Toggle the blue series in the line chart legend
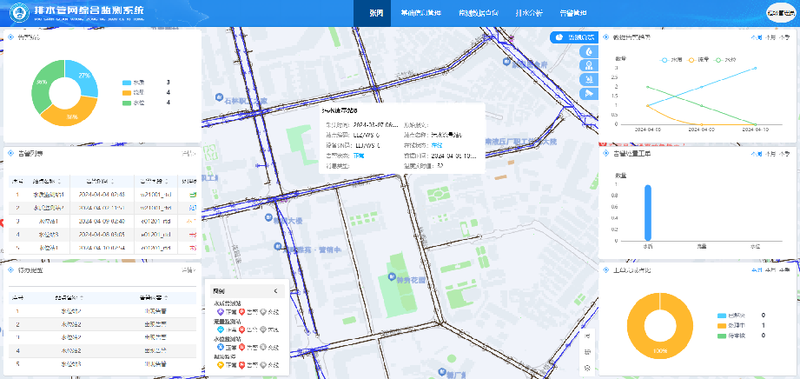The image size is (800, 379). pos(670,60)
